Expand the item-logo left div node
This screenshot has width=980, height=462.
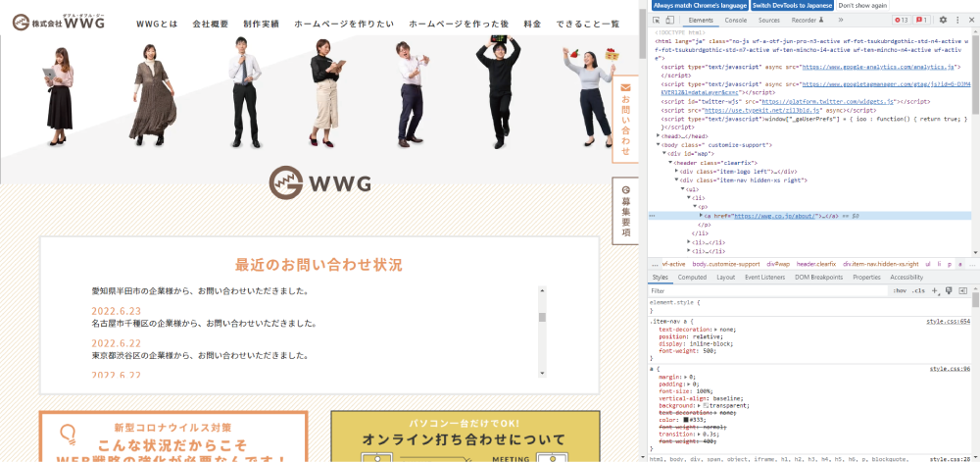click(677, 171)
